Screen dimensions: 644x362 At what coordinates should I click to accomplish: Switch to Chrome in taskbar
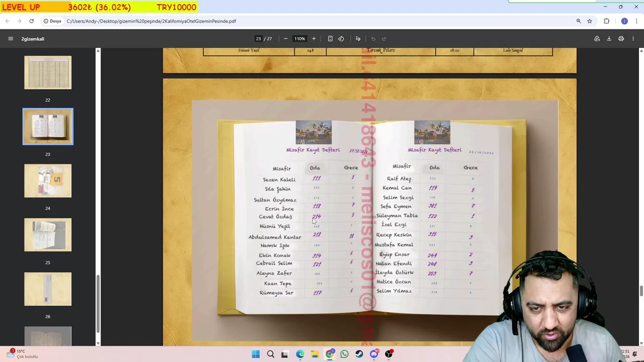[330, 354]
